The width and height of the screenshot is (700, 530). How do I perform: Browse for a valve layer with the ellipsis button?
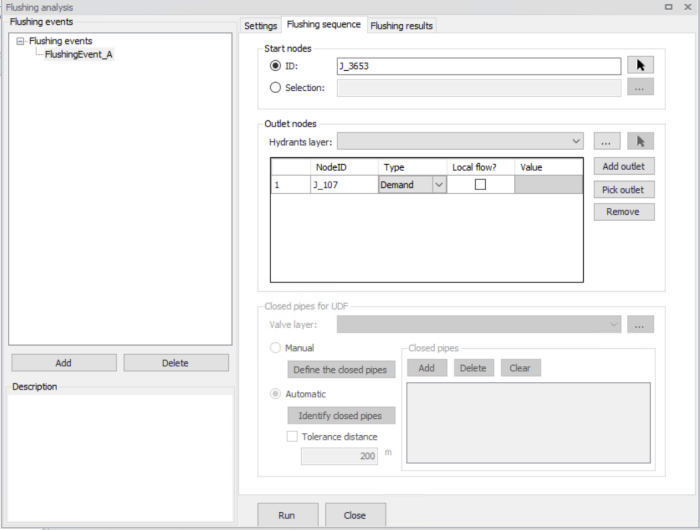[x=640, y=325]
